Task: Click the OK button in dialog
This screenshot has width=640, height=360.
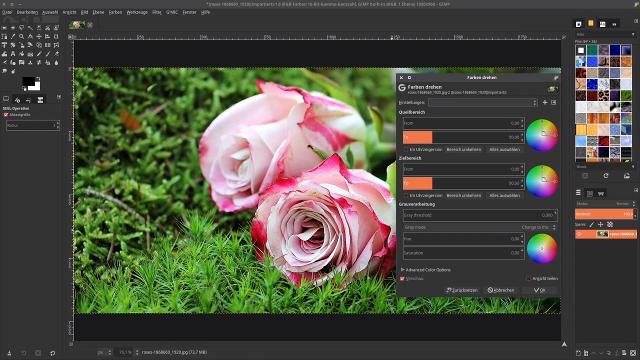Action: pos(540,290)
